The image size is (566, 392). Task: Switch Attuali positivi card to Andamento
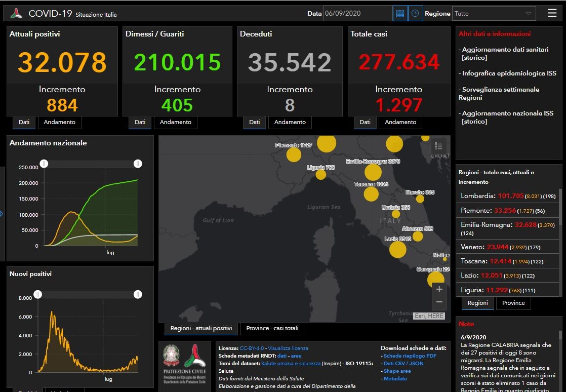click(x=59, y=122)
